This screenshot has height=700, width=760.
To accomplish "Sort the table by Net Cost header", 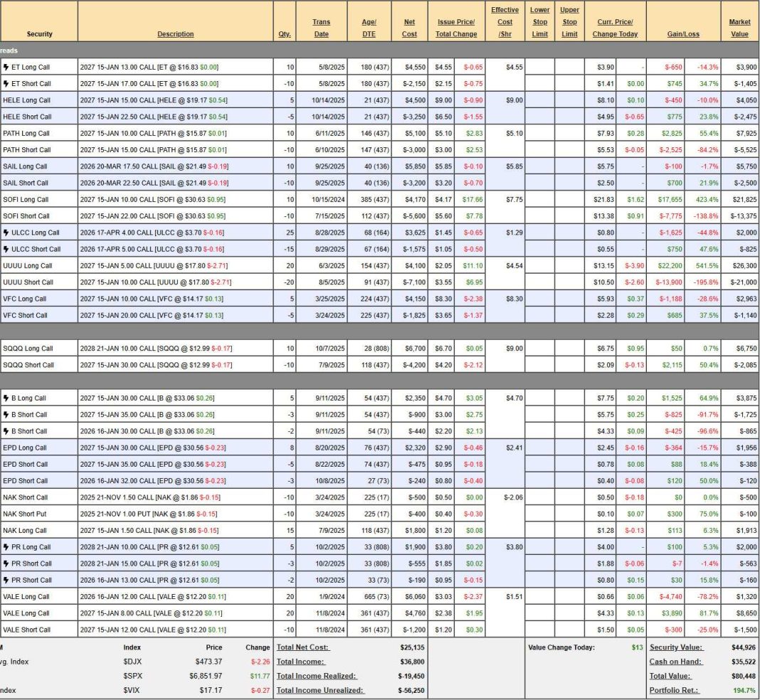I will pyautogui.click(x=409, y=28).
